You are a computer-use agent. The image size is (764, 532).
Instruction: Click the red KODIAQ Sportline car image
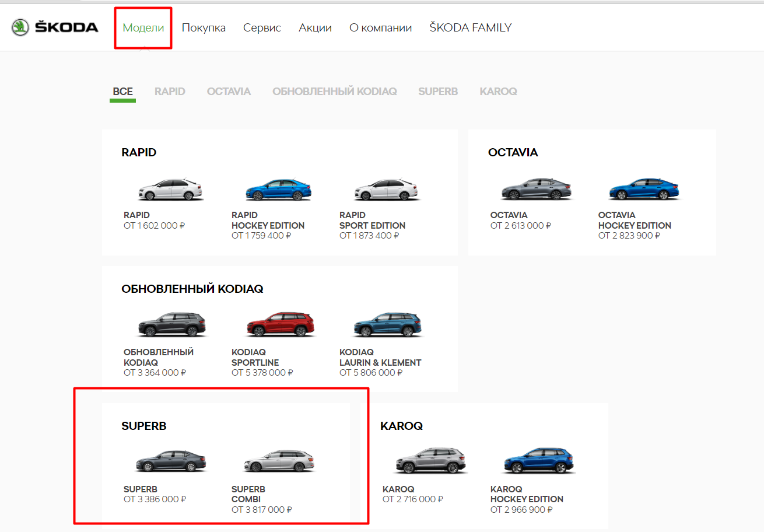280,325
